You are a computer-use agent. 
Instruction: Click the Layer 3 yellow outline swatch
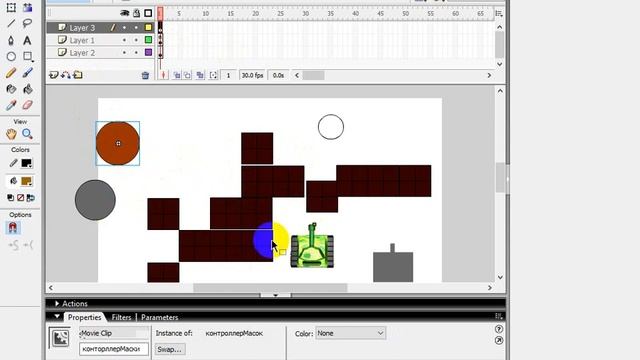[x=149, y=28]
